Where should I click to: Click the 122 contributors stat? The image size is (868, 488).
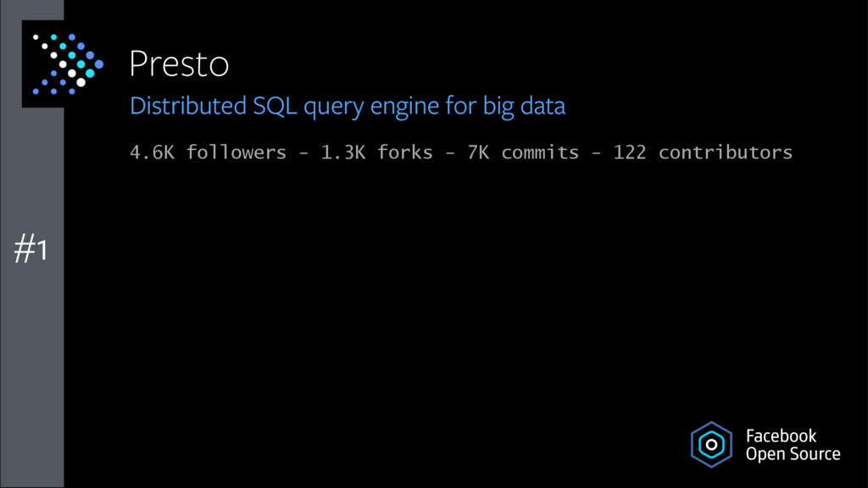703,152
